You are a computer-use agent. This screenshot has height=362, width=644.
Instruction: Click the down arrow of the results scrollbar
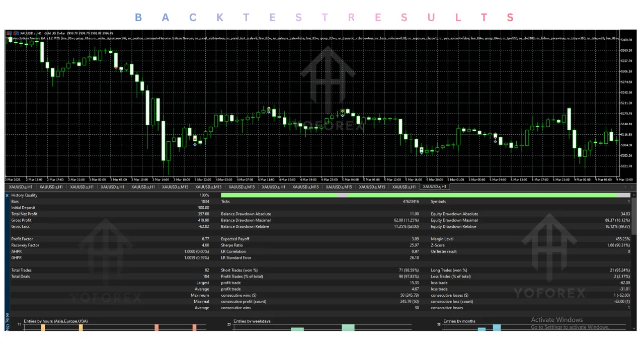(x=634, y=328)
